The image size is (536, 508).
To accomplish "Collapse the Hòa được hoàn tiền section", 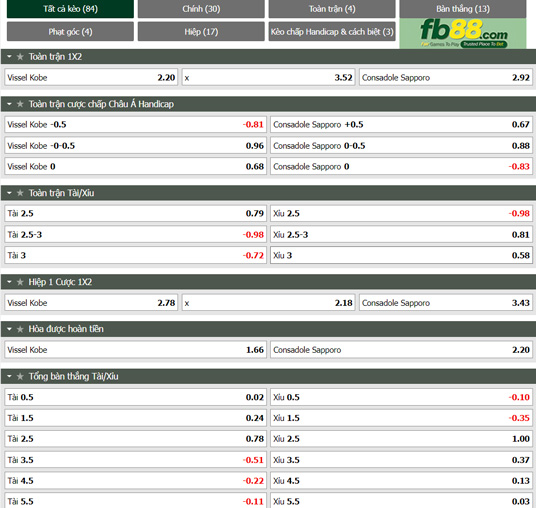I will point(9,329).
